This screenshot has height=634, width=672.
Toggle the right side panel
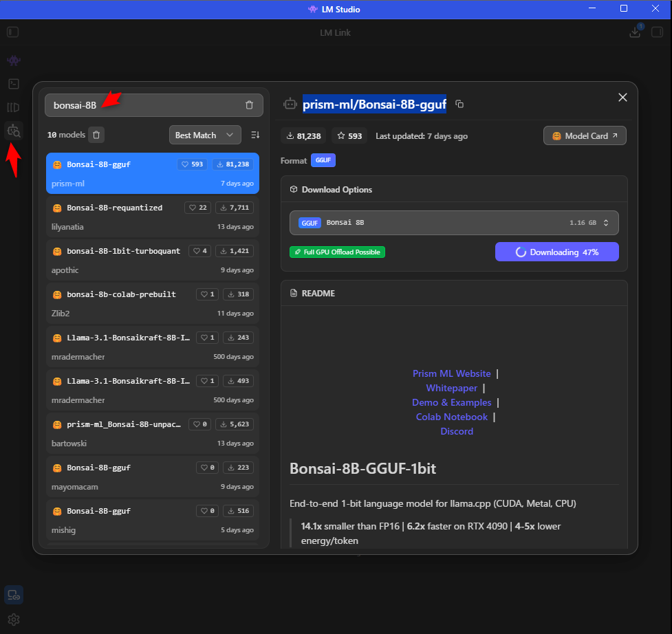(657, 32)
